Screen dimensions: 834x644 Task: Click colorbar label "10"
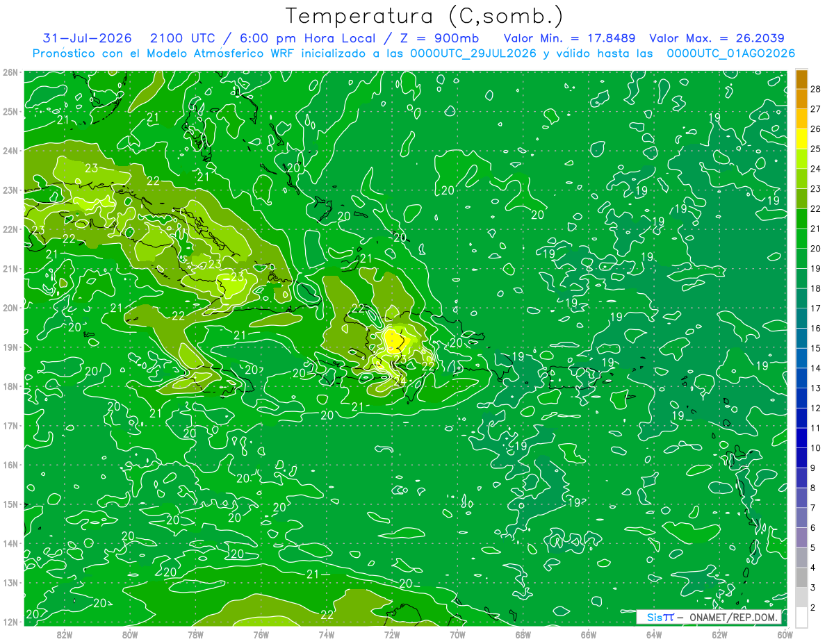pyautogui.click(x=815, y=448)
